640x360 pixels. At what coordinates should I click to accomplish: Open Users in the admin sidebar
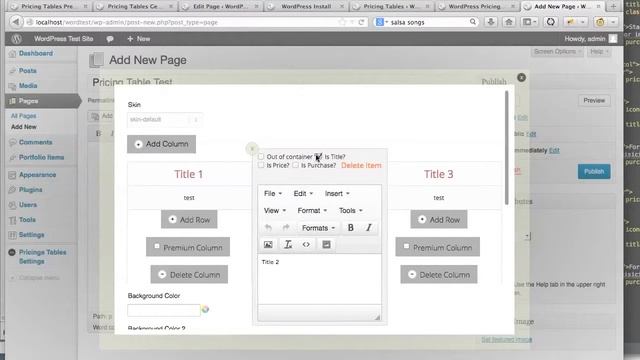[x=28, y=205]
